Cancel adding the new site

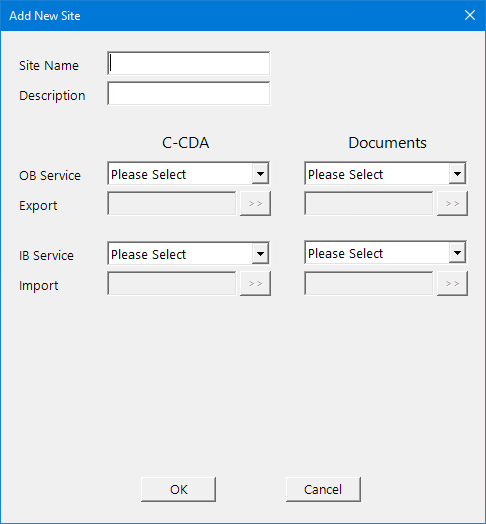click(323, 489)
